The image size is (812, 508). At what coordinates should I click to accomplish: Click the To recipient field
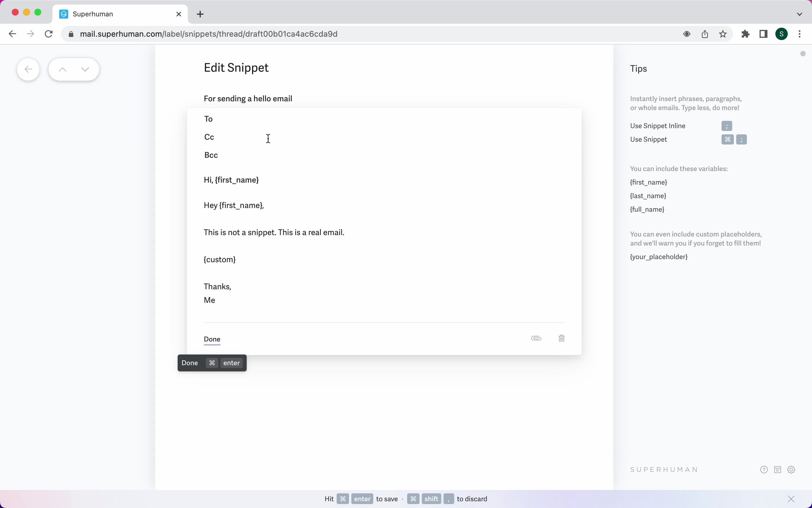pyautogui.click(x=384, y=119)
